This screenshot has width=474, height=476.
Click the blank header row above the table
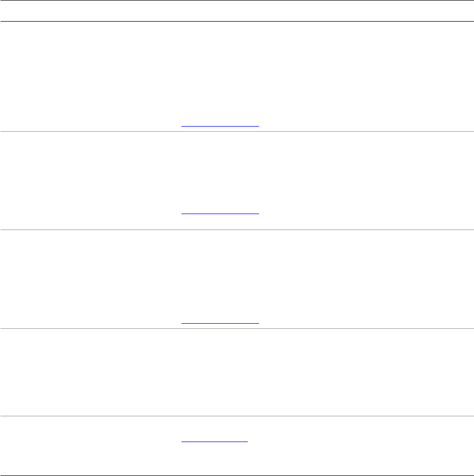236,10
